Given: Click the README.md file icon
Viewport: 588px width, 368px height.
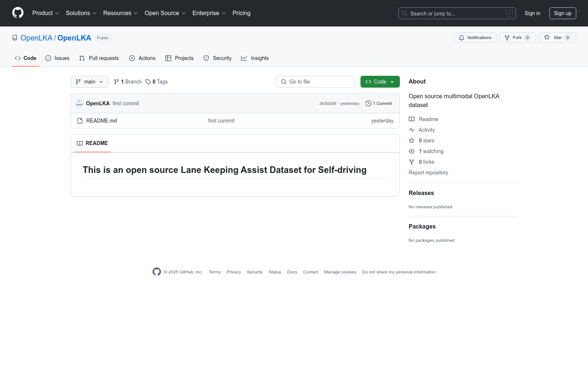Looking at the screenshot, I should tap(80, 121).
